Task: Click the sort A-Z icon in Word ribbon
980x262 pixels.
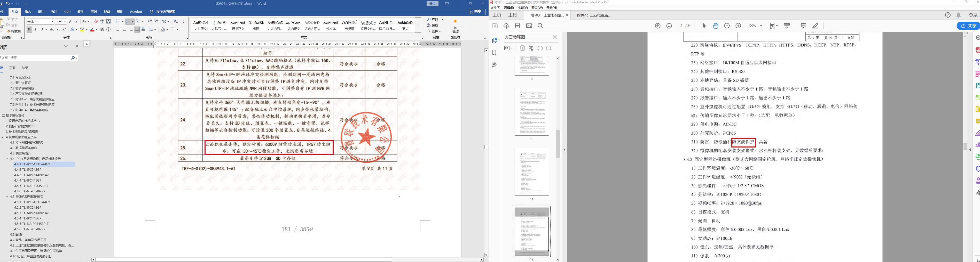Action: click(176, 21)
